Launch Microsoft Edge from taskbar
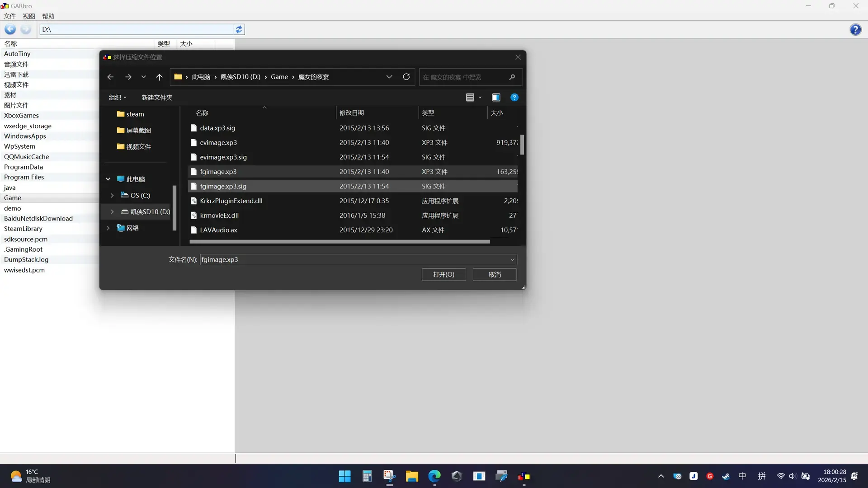The width and height of the screenshot is (868, 488). click(x=434, y=476)
